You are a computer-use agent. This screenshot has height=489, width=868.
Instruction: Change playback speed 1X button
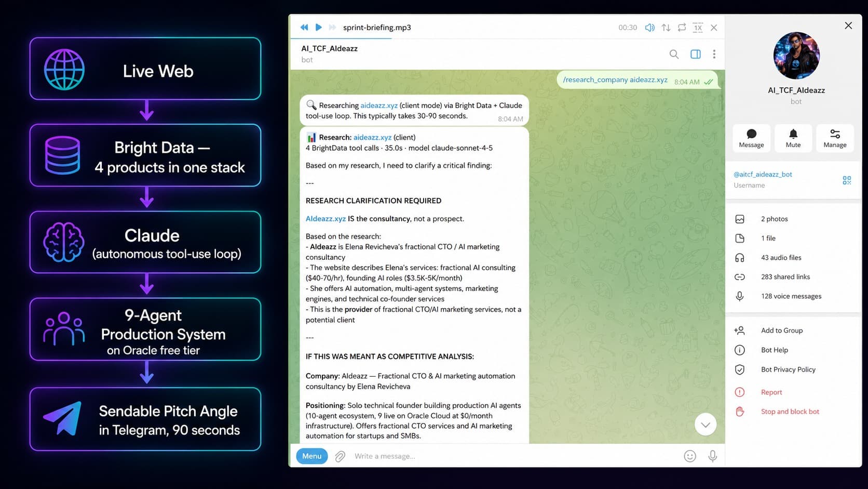tap(698, 28)
